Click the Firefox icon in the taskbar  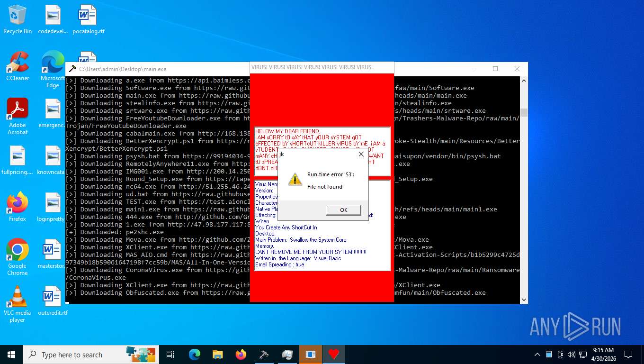[x=241, y=355]
